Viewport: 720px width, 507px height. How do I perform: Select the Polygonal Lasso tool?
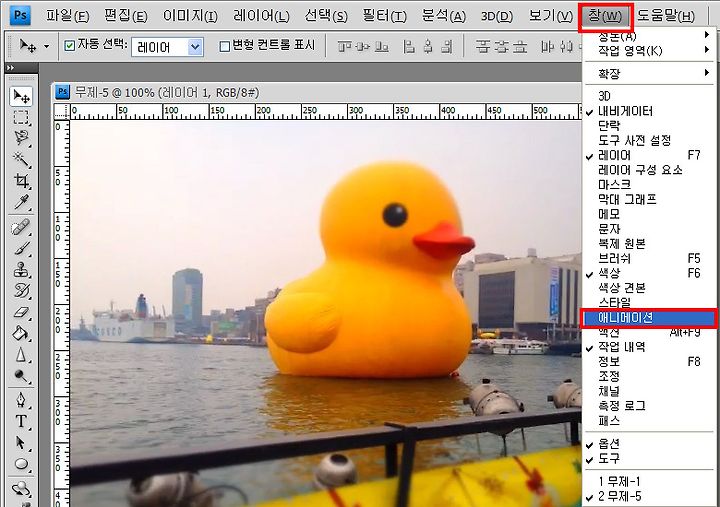tap(21, 138)
